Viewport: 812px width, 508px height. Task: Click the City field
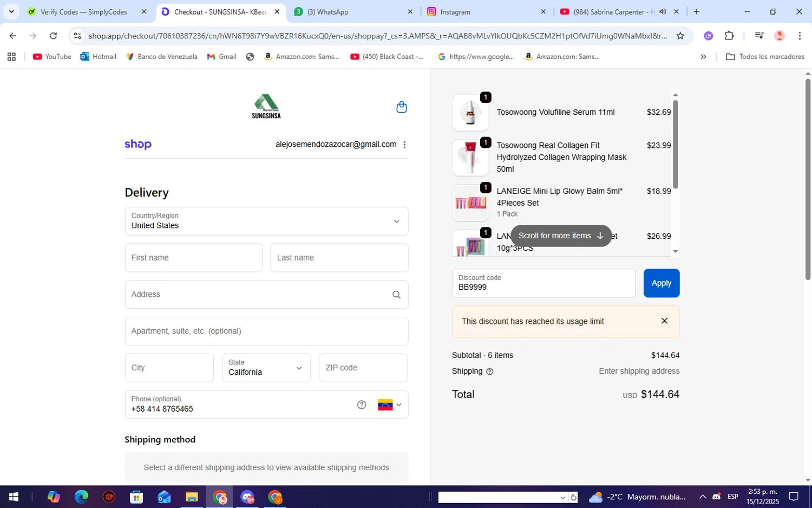click(169, 368)
